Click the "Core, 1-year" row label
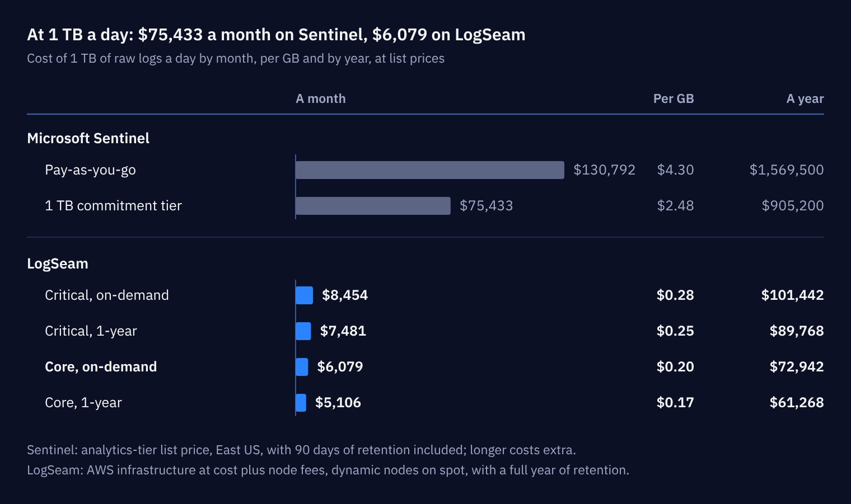 83,403
